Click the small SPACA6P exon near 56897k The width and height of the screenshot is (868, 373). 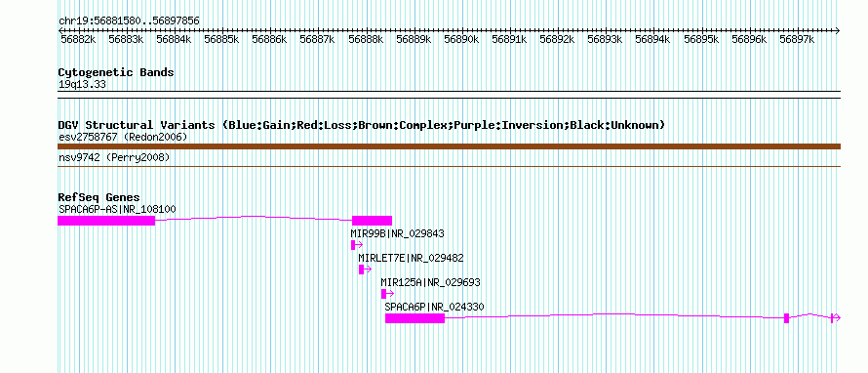point(786,318)
